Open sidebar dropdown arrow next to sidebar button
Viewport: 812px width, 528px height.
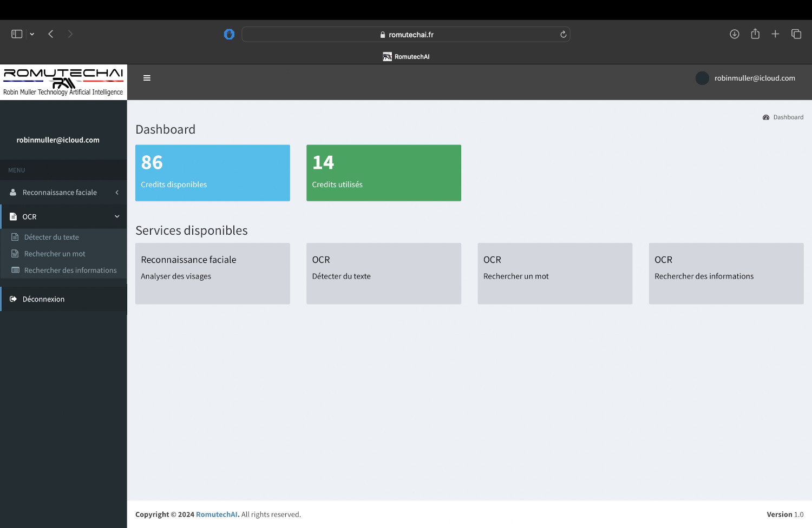click(32, 34)
